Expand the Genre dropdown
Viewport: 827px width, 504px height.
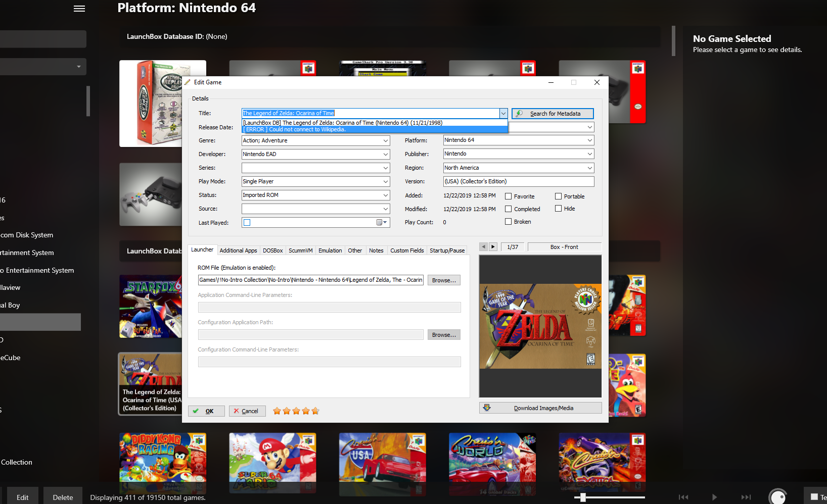pyautogui.click(x=386, y=140)
